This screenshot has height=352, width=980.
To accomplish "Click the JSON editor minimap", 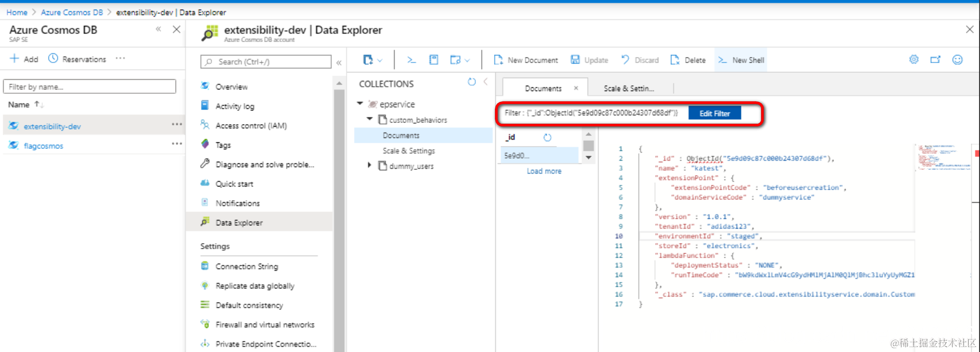I will pos(943,157).
